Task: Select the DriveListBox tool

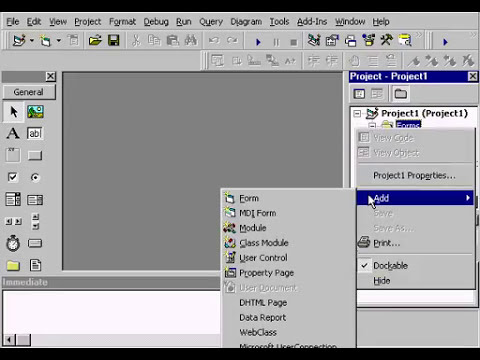Action: [35, 243]
